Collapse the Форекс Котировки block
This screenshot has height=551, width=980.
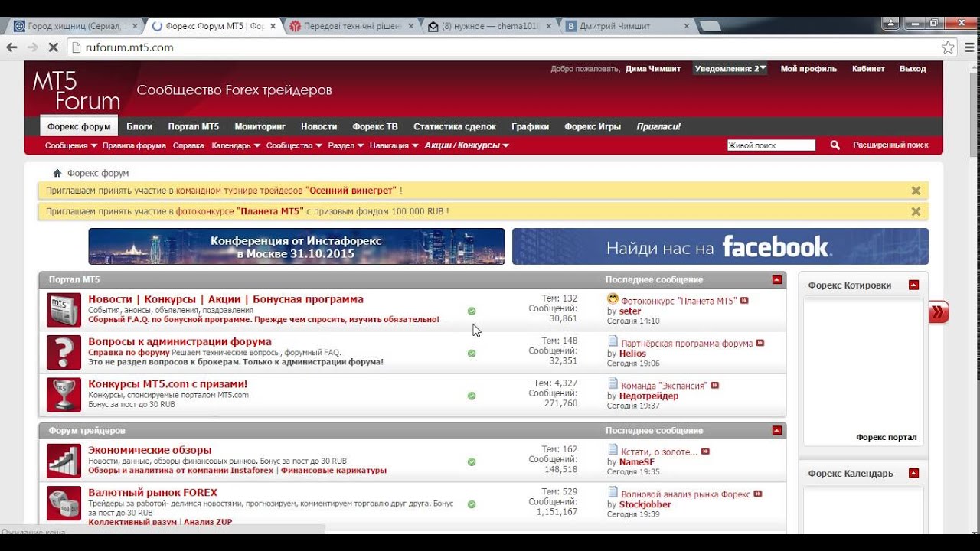point(913,285)
